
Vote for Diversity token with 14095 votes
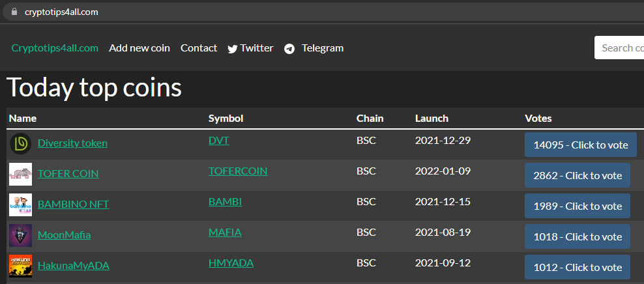581,145
